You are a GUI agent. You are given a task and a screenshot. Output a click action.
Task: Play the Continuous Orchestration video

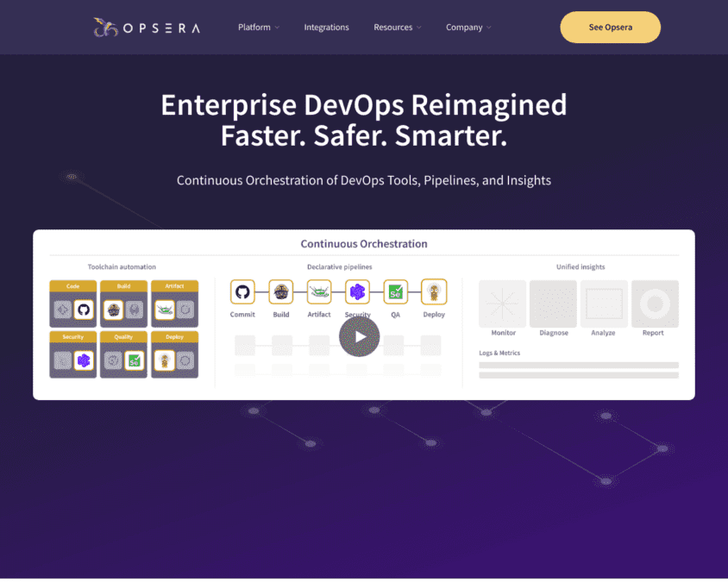pyautogui.click(x=359, y=336)
